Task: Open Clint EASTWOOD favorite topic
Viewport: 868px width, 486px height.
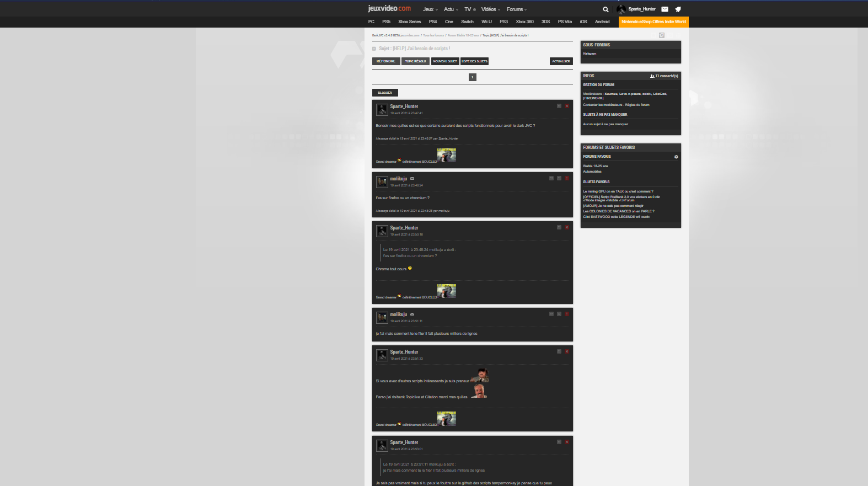Action: point(617,217)
